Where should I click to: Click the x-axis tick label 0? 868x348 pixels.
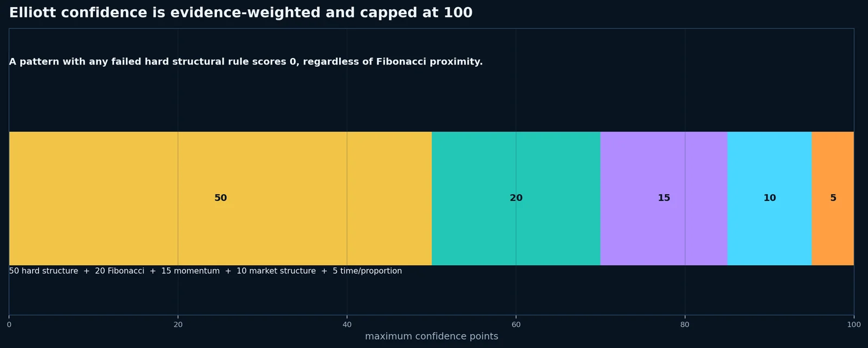click(x=9, y=325)
